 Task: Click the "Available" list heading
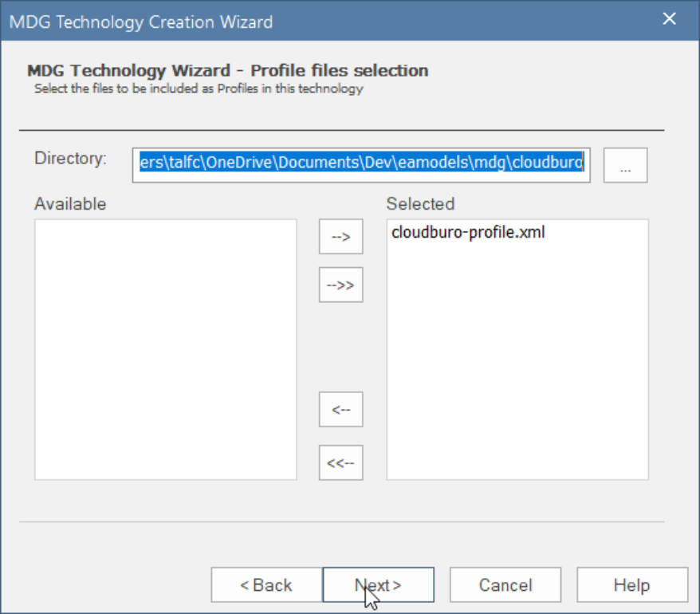click(70, 204)
